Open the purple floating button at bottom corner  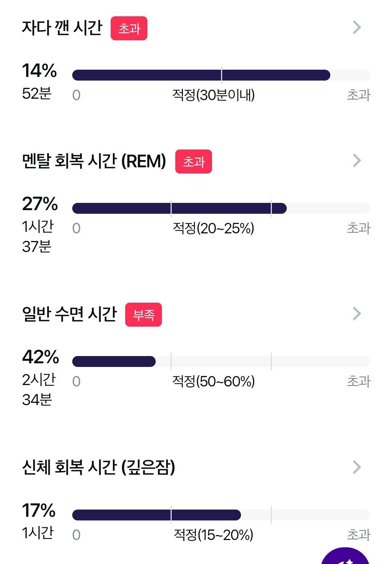345,556
